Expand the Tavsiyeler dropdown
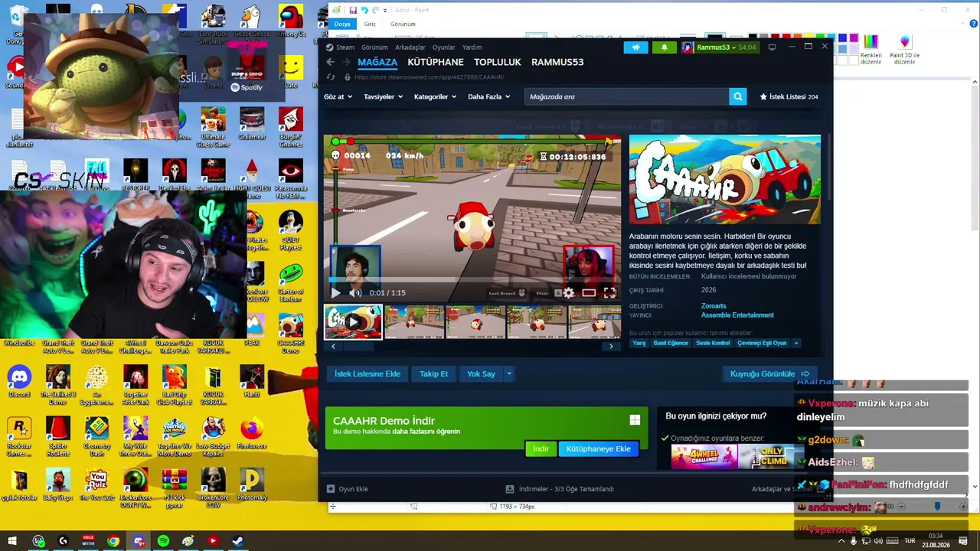 [384, 97]
